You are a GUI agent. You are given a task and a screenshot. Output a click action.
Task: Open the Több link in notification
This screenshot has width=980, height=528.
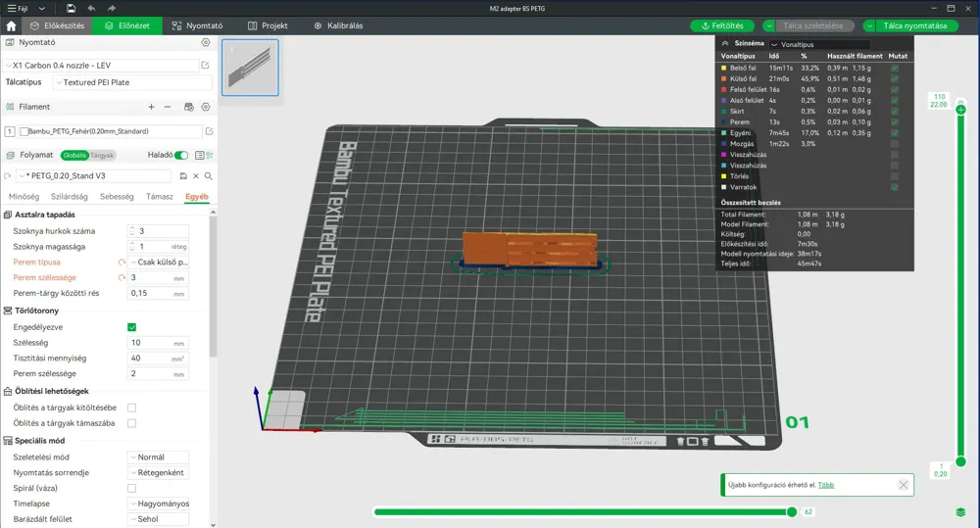[825, 485]
